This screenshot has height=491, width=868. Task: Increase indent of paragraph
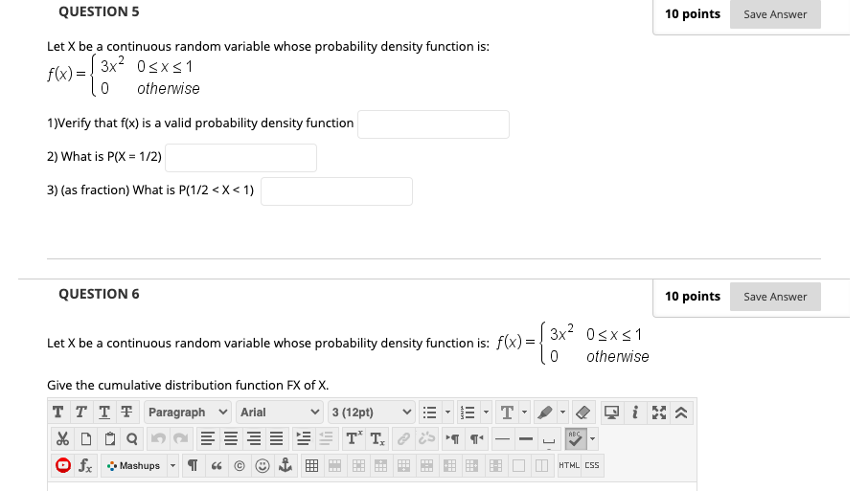[x=304, y=439]
